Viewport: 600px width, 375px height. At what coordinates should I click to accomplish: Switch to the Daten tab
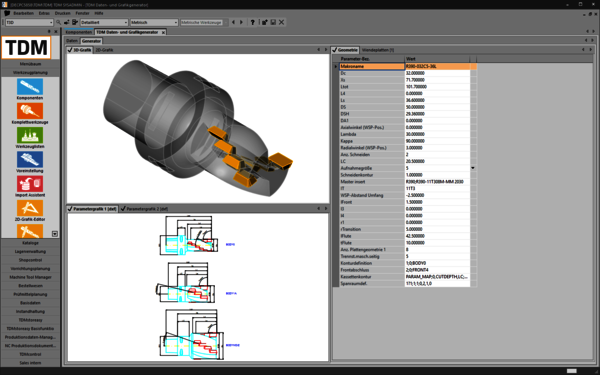[72, 41]
